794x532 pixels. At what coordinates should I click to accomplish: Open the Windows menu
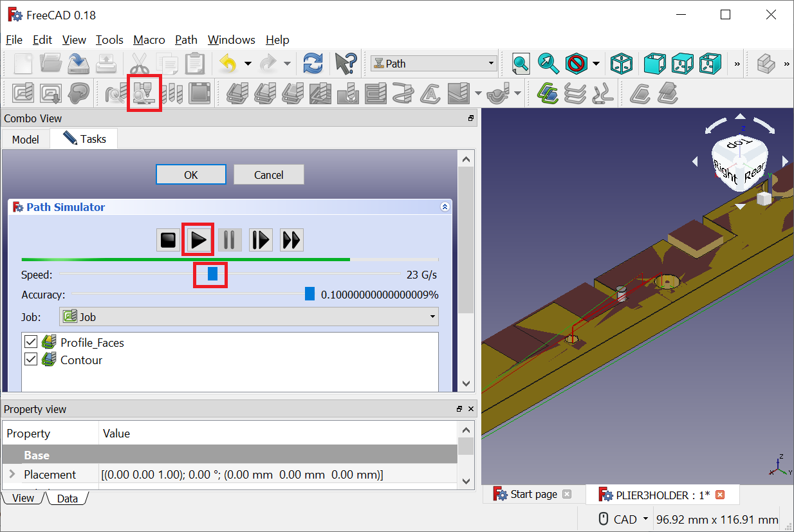[x=232, y=40]
